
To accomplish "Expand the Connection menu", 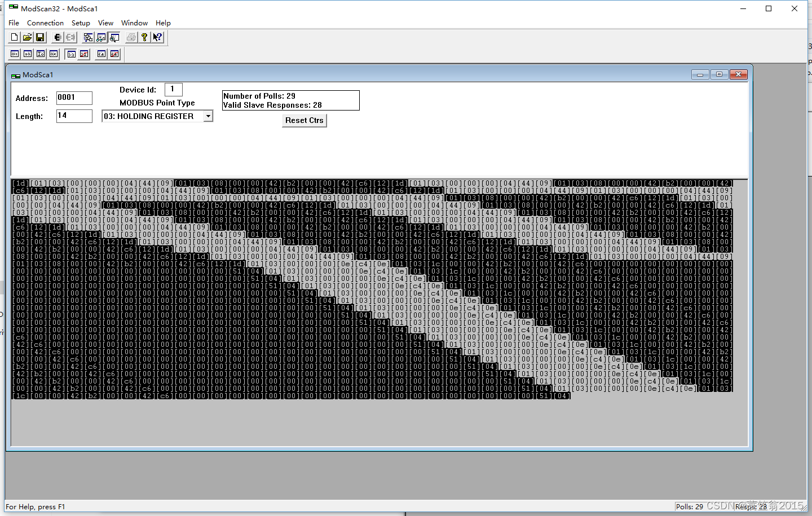I will (x=45, y=23).
